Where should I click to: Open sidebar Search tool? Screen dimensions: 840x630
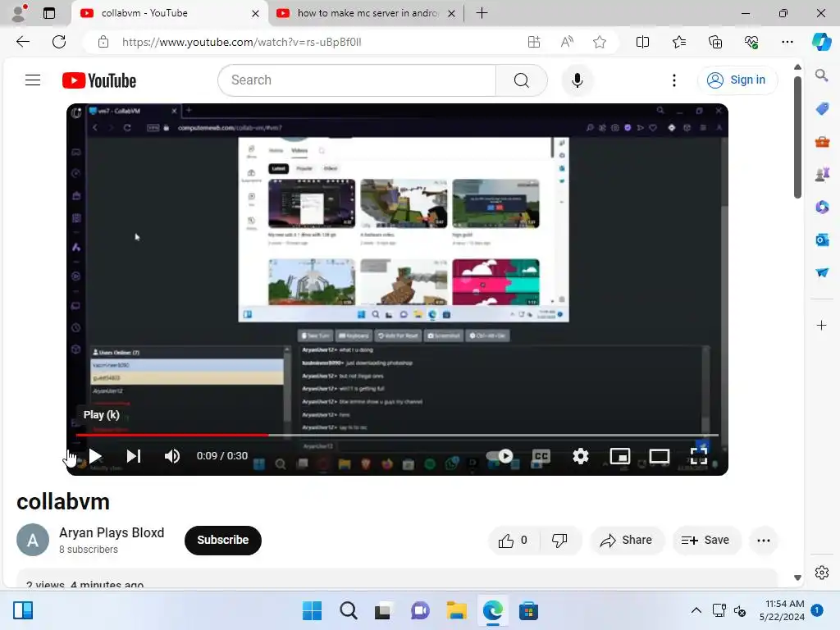click(x=821, y=75)
